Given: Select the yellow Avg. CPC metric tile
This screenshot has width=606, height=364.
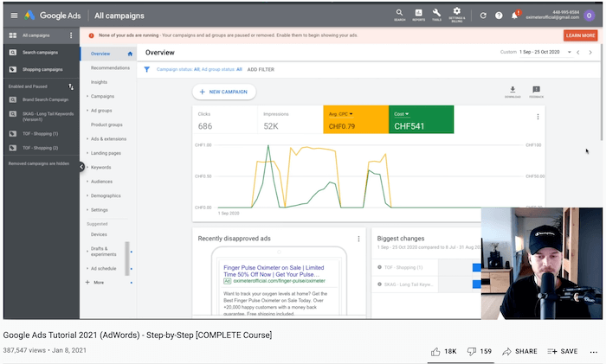Looking at the screenshot, I should [x=356, y=119].
